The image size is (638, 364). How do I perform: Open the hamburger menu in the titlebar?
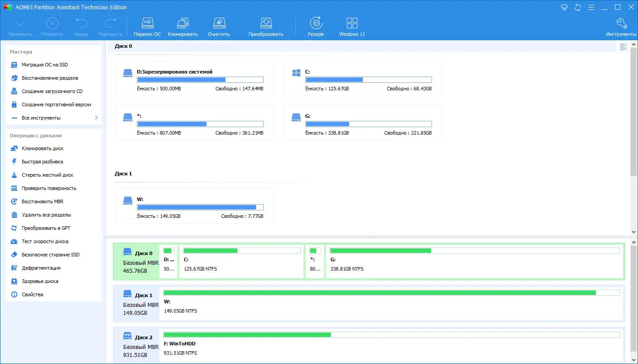pyautogui.click(x=591, y=7)
